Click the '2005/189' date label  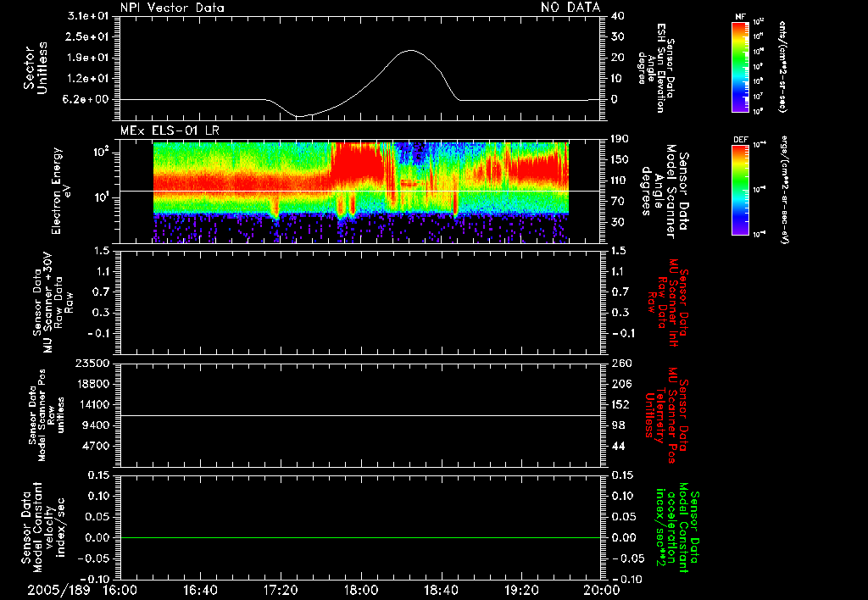click(x=58, y=590)
